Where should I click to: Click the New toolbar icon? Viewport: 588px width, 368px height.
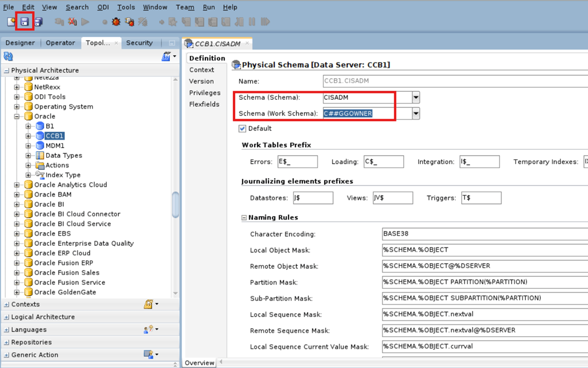pos(11,22)
